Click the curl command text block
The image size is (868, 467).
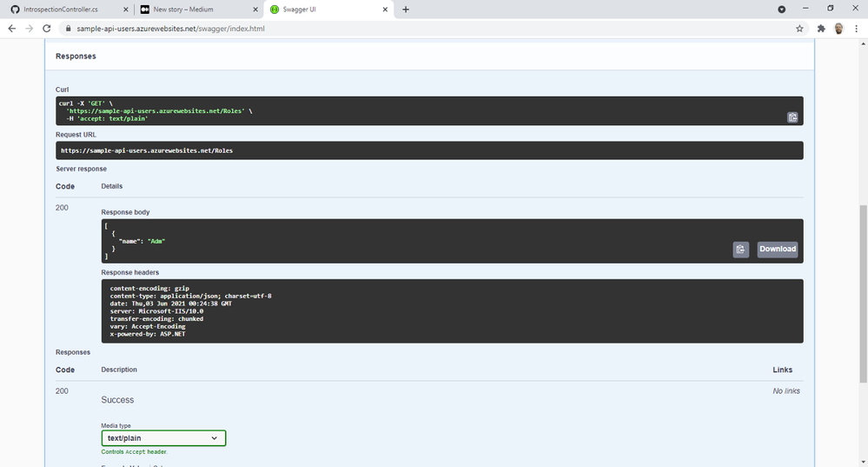tap(429, 110)
